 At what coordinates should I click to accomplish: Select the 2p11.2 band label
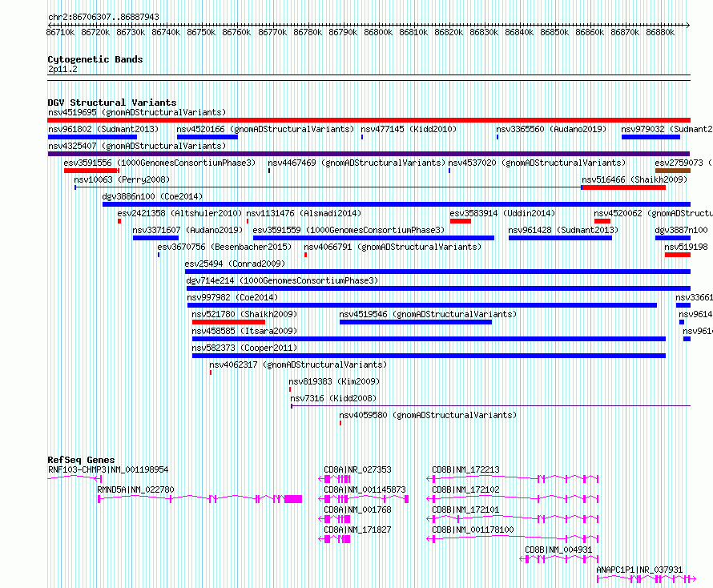click(x=62, y=69)
